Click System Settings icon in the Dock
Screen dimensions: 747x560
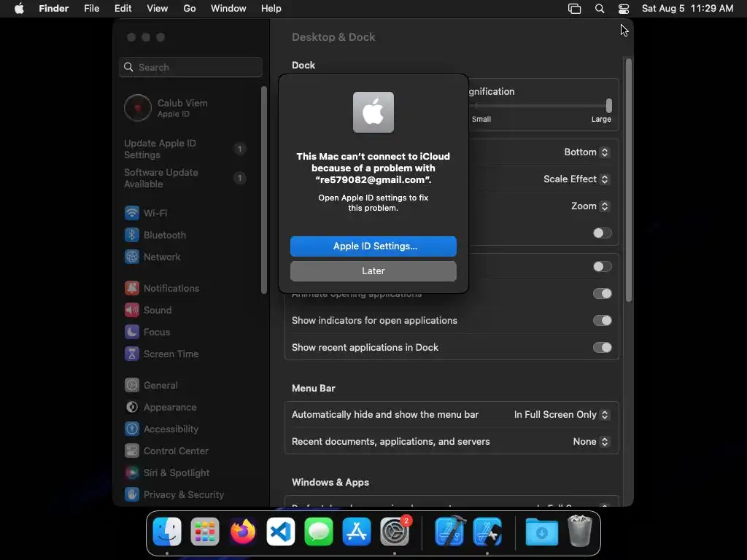coord(395,532)
